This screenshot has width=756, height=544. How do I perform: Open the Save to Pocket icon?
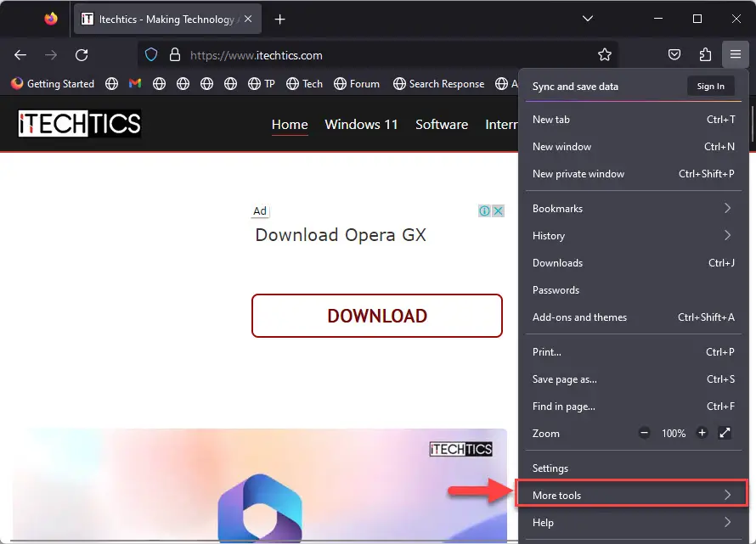click(674, 54)
